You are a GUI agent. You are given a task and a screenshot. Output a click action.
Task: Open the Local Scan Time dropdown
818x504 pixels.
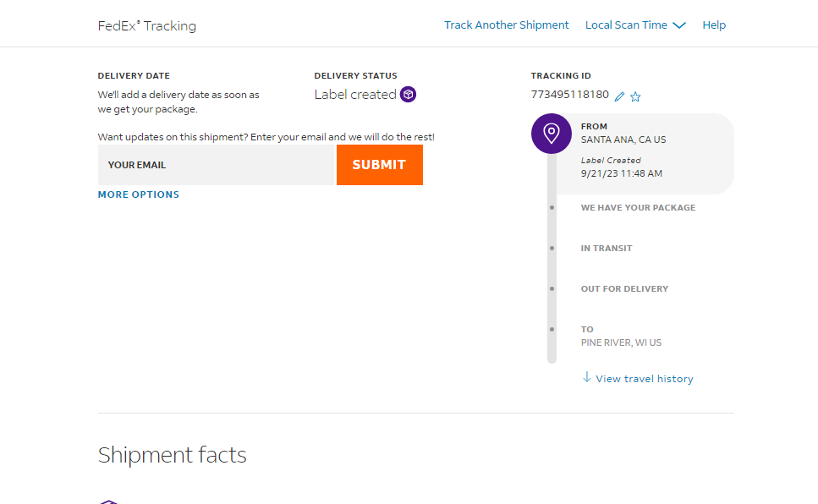[x=635, y=25]
